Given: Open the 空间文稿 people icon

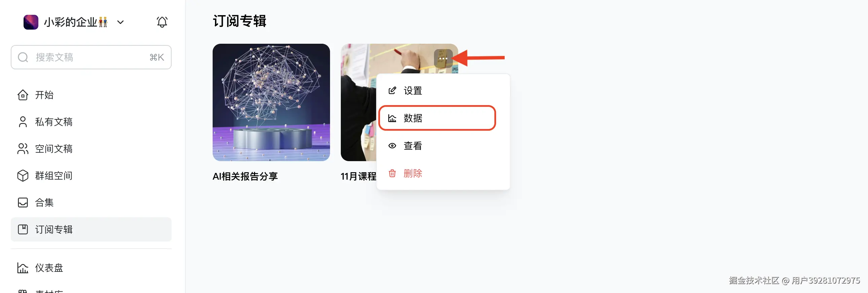Looking at the screenshot, I should 23,149.
